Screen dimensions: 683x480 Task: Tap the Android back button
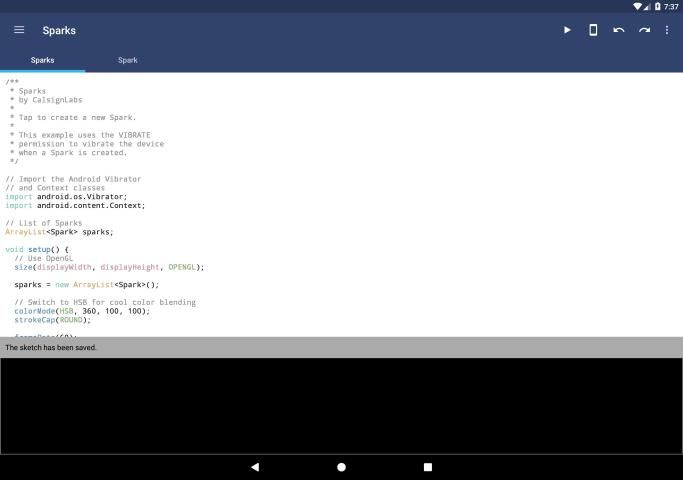coord(255,467)
